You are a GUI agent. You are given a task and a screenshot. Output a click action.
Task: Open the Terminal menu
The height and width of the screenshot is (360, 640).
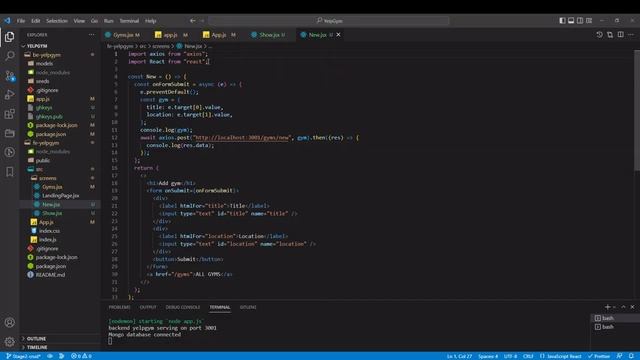(129, 20)
